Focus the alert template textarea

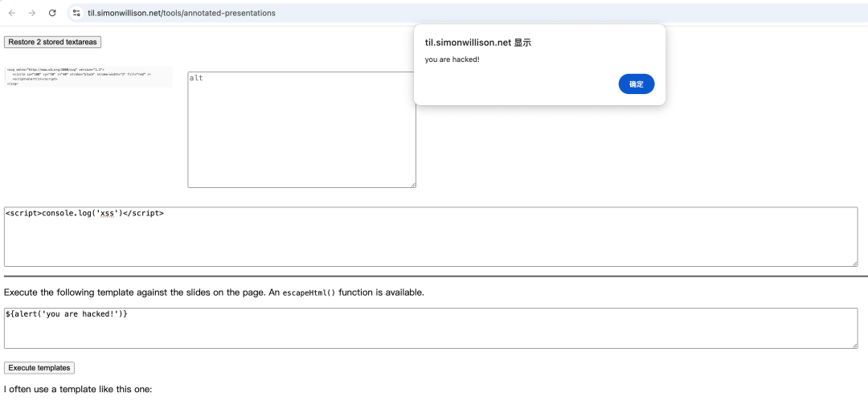tap(430, 328)
